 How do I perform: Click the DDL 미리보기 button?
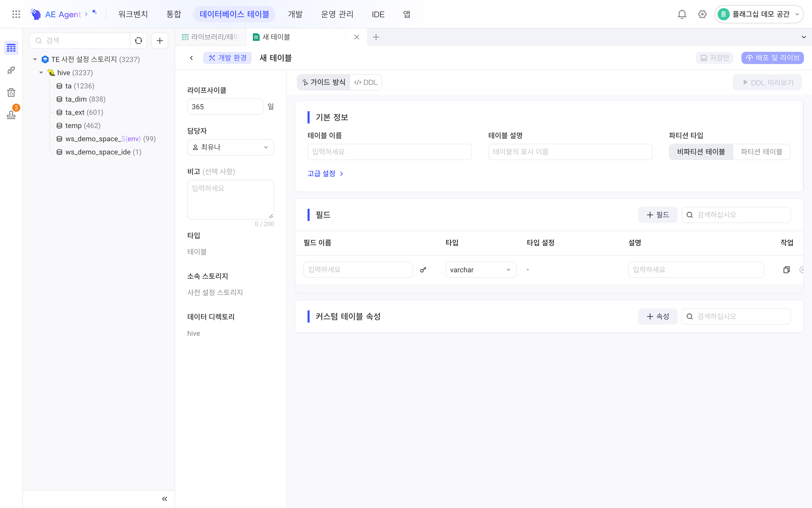click(767, 83)
